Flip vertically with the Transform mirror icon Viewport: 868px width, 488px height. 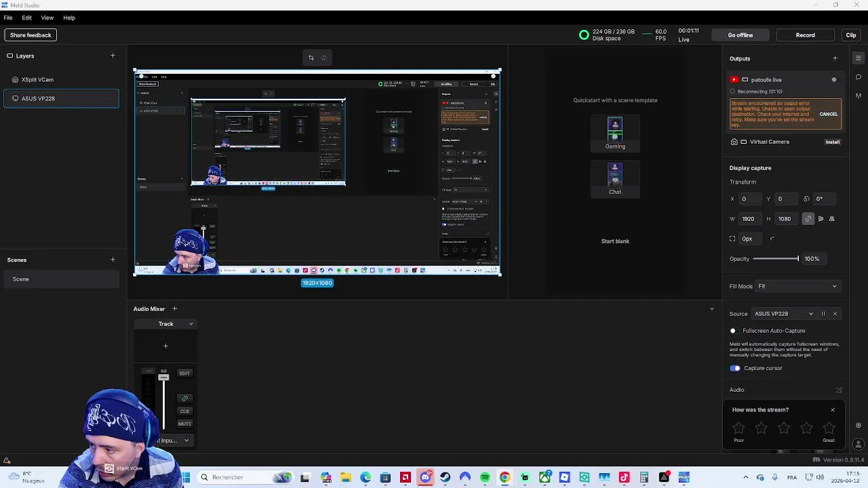point(832,219)
